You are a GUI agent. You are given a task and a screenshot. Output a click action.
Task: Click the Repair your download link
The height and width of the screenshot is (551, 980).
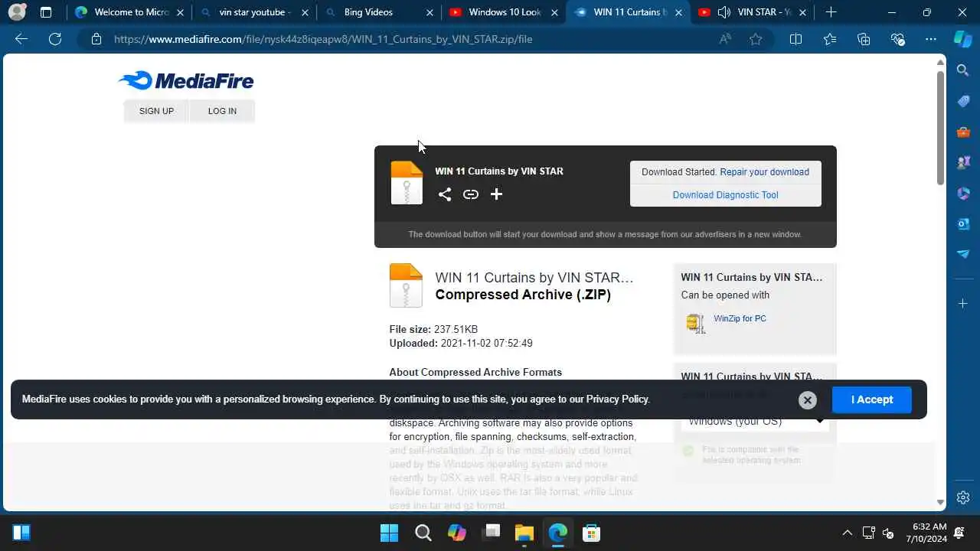[764, 172]
